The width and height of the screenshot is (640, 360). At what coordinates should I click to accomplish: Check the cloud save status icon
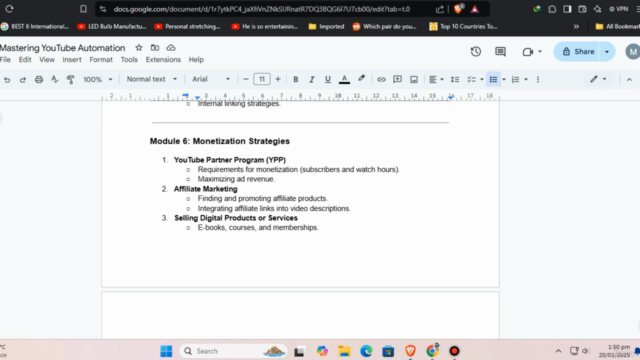point(171,48)
